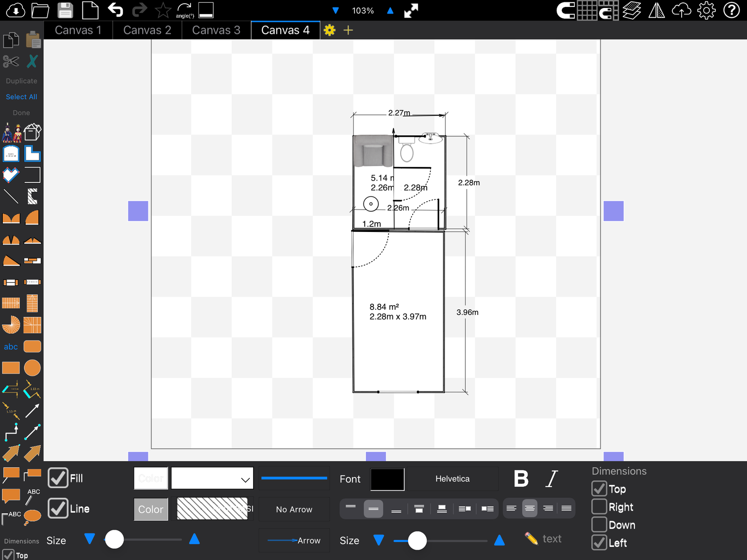Enable the Right dimensions checkbox
This screenshot has height=560, width=747.
(x=599, y=507)
